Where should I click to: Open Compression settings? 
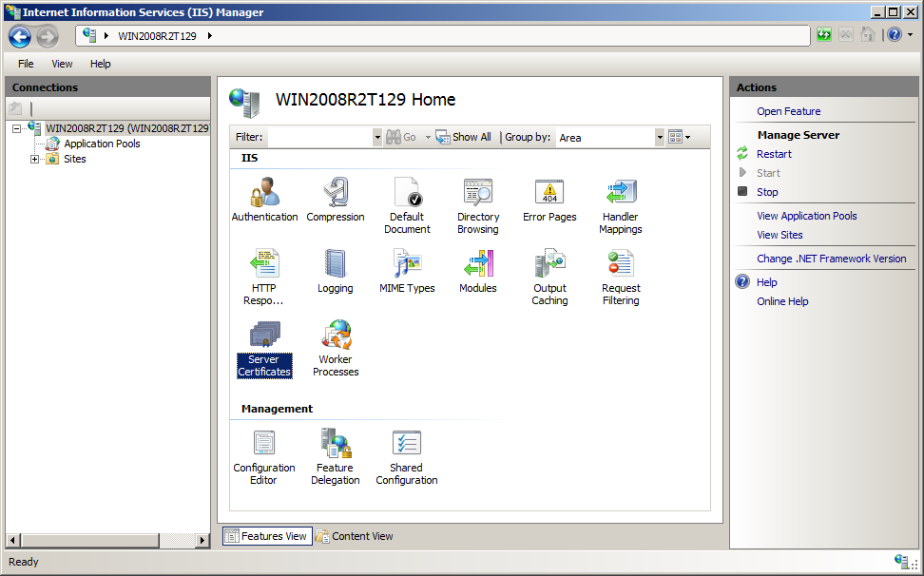click(336, 197)
